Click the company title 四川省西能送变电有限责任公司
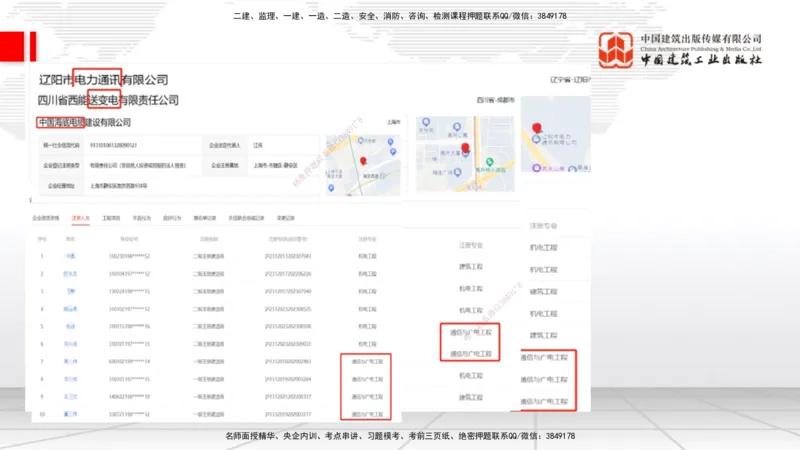The image size is (800, 450). point(108,100)
